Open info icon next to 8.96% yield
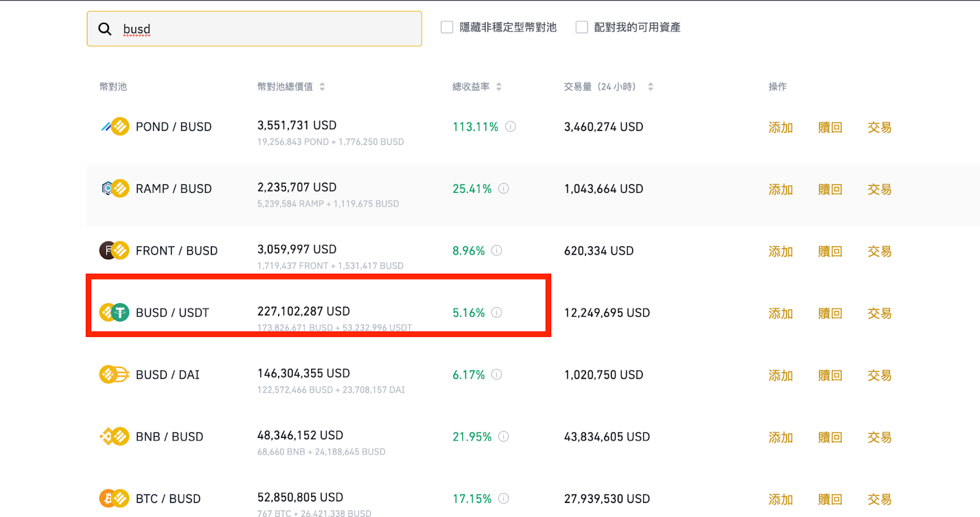980x517 pixels. 497,250
